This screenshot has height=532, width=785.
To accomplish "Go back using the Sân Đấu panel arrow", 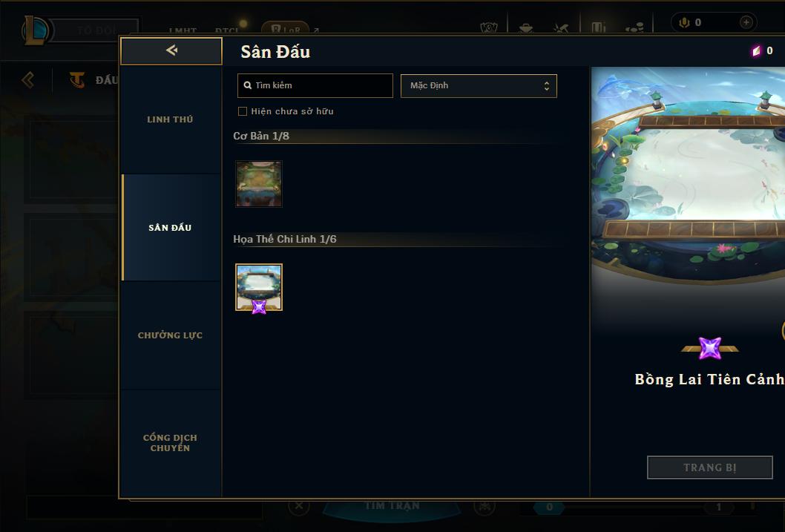I will point(171,50).
